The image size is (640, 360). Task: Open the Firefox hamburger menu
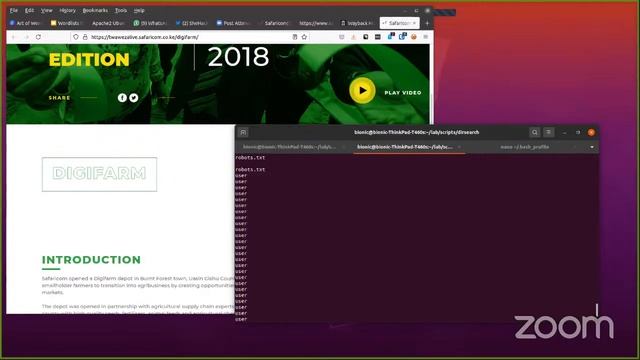click(425, 37)
